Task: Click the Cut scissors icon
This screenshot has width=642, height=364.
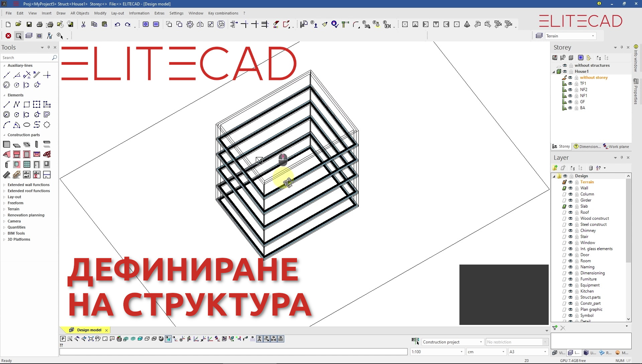Action: coord(83,24)
